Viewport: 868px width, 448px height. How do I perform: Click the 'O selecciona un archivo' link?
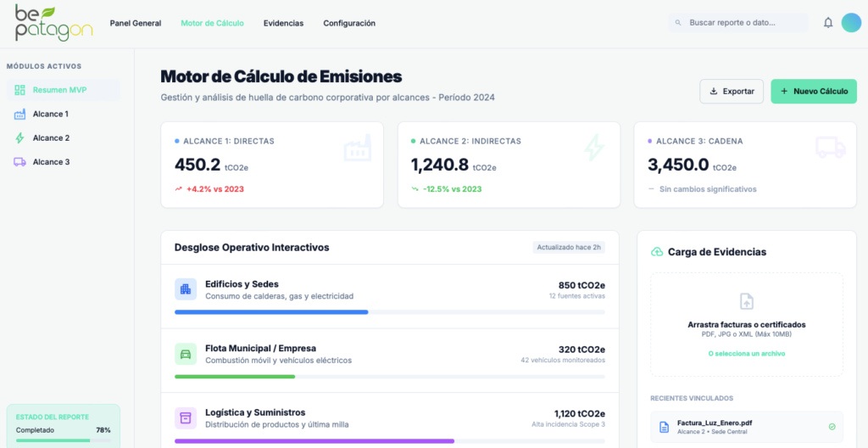(x=746, y=353)
